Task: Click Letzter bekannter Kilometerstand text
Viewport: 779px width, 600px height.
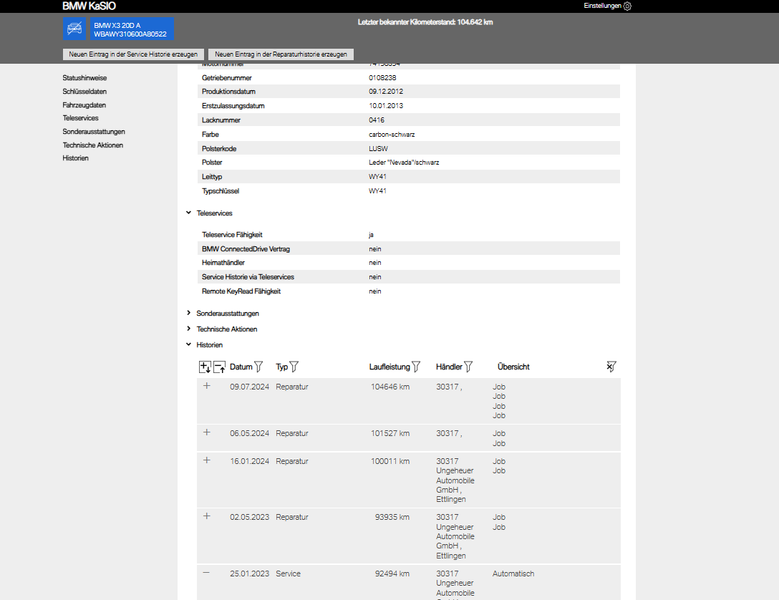Action: pyautogui.click(x=425, y=22)
